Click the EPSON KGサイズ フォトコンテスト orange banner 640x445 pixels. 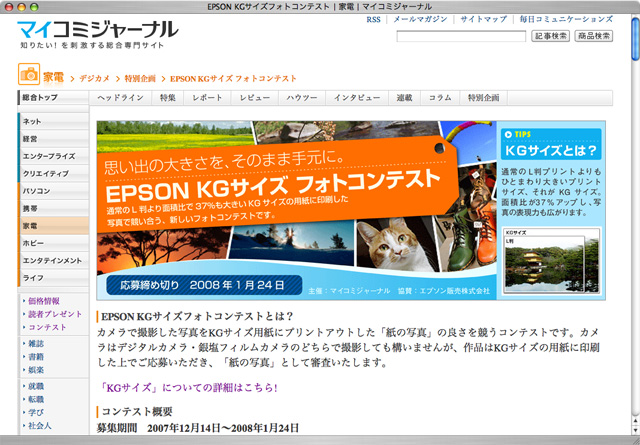point(278,186)
